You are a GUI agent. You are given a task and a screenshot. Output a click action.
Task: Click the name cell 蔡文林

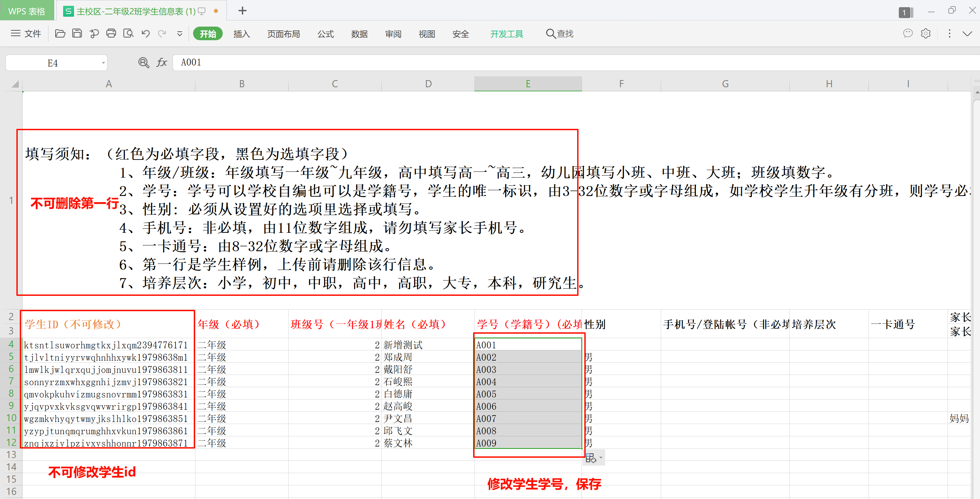point(428,443)
